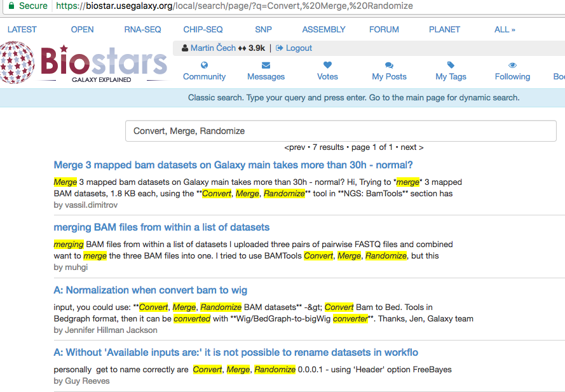Open the PLANET tab
This screenshot has width=565, height=392.
click(x=444, y=30)
